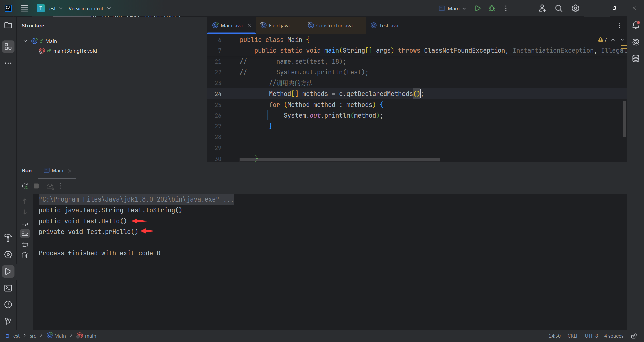
Task: Click editor vertical scrollbar thumb
Action: (625, 119)
